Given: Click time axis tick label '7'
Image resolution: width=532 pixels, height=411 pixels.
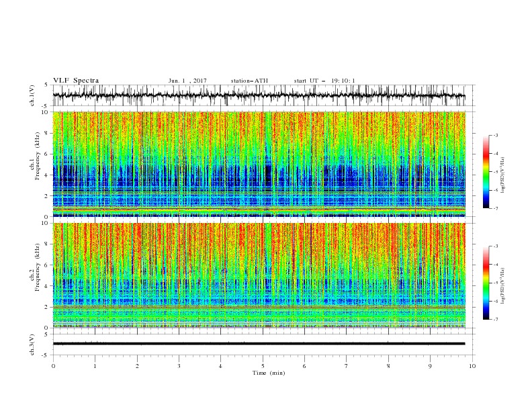Looking at the screenshot, I should [347, 366].
